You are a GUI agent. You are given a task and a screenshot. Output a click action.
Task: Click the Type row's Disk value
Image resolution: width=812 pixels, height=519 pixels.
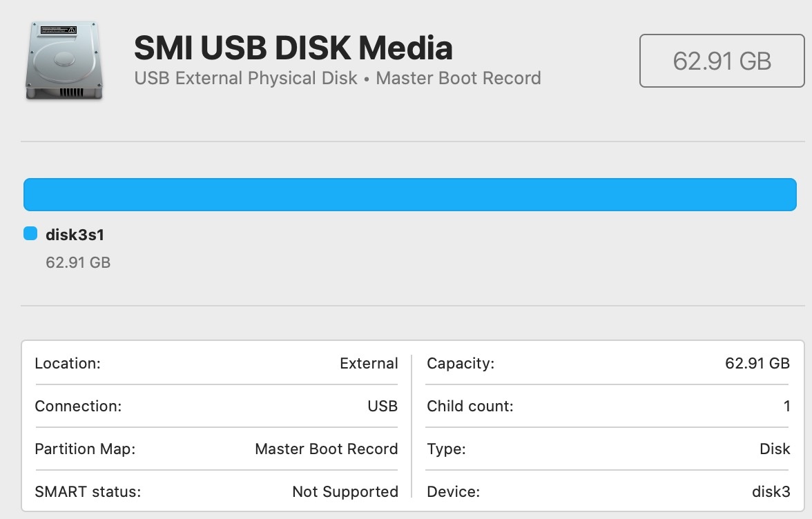775,449
